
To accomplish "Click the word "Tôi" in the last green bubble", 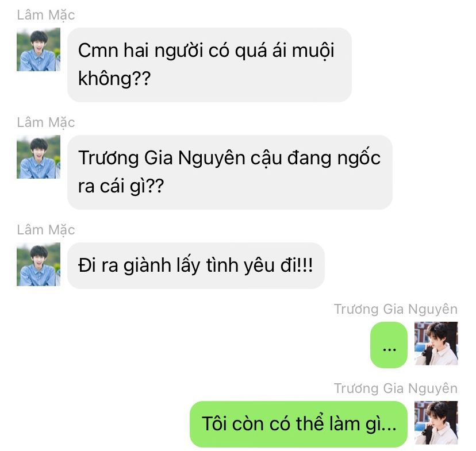I will coord(214,423).
